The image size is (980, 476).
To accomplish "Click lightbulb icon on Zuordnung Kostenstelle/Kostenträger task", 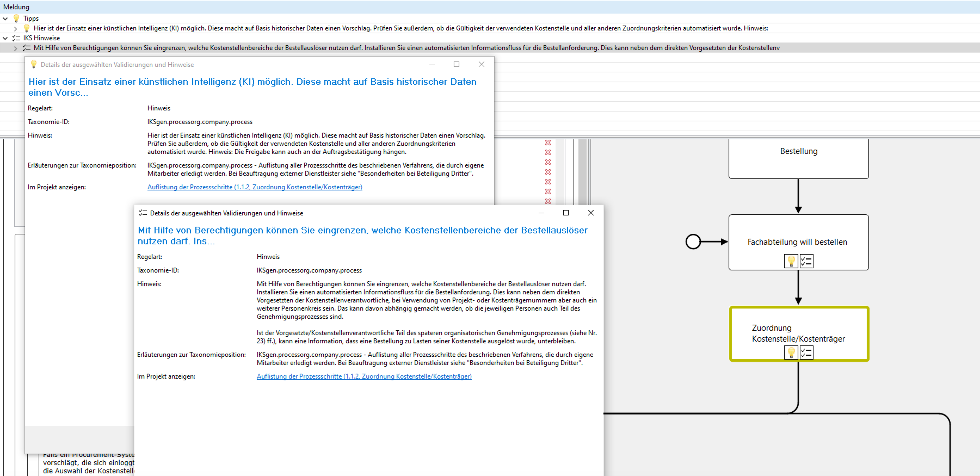I will (x=791, y=353).
